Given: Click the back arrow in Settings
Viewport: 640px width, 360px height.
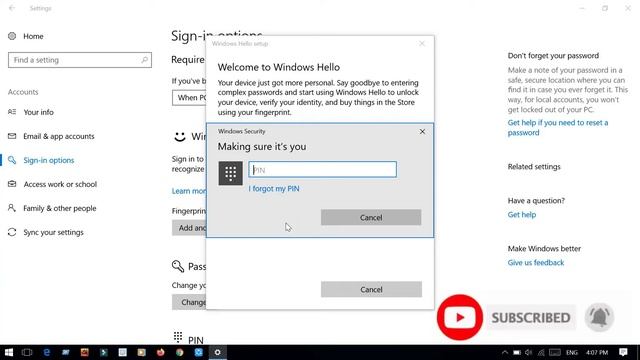Looking at the screenshot, I should point(12,8).
